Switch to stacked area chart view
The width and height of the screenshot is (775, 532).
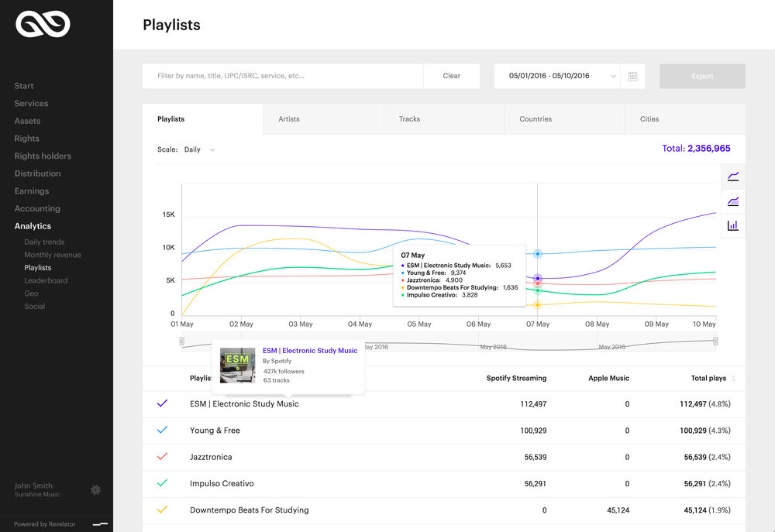pos(733,201)
